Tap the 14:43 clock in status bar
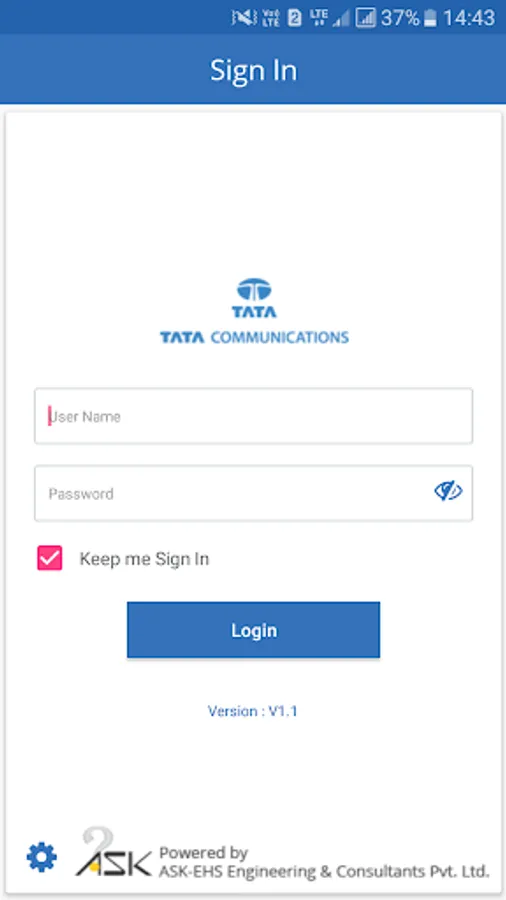506x900 pixels. pyautogui.click(x=469, y=18)
